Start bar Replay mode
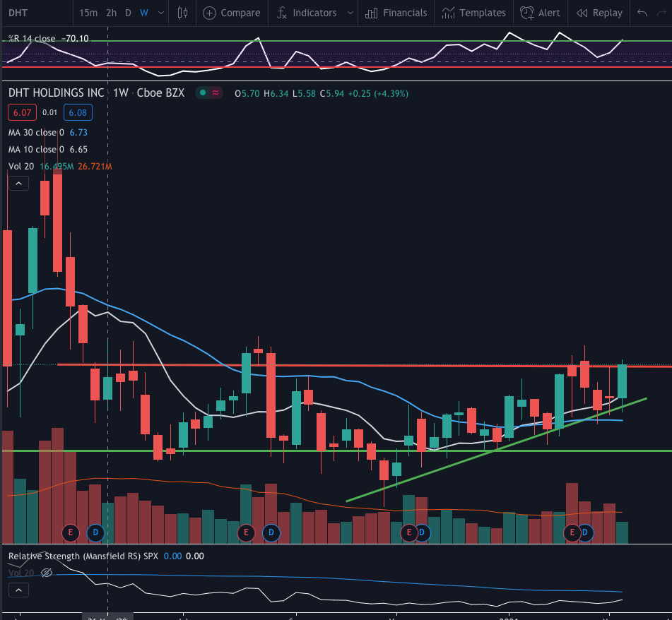This screenshot has width=672, height=620. coord(599,13)
